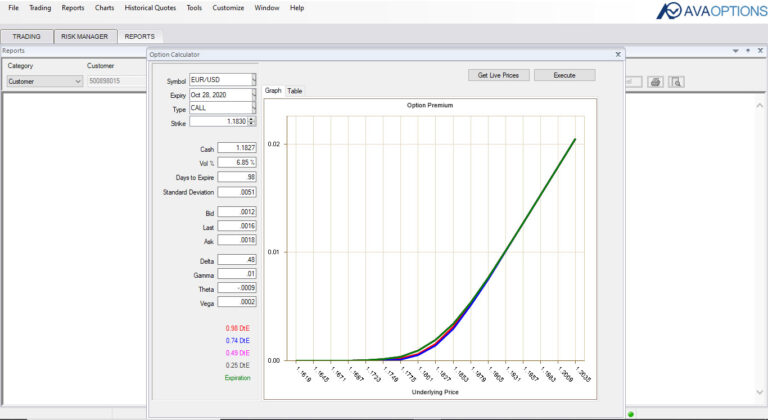
Task: Click the green connection status indicator
Action: [x=631, y=415]
